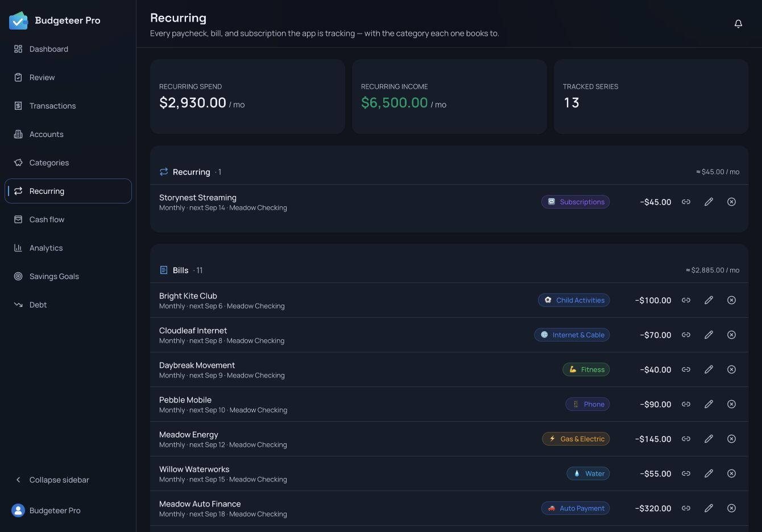The height and width of the screenshot is (532, 762).
Task: Click link icon on Bright Kite Club row
Action: [686, 300]
